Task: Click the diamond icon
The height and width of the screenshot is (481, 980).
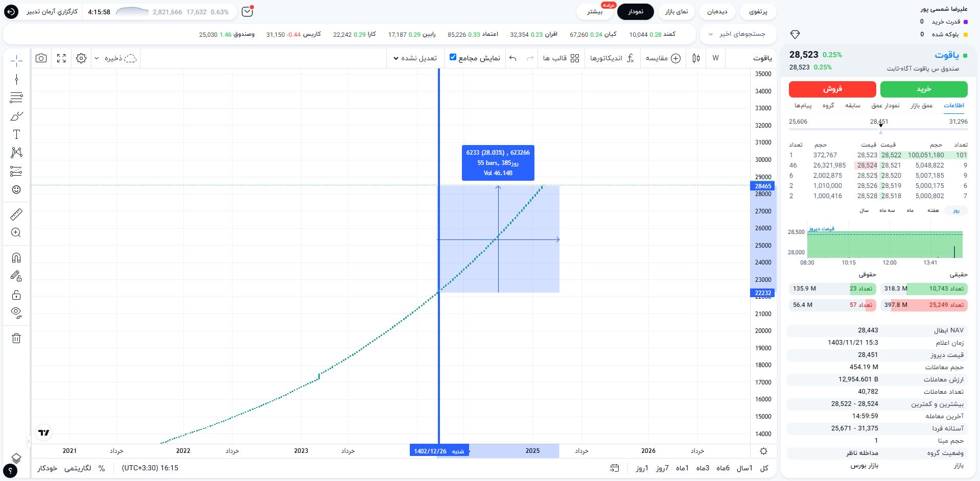Action: coord(795,34)
